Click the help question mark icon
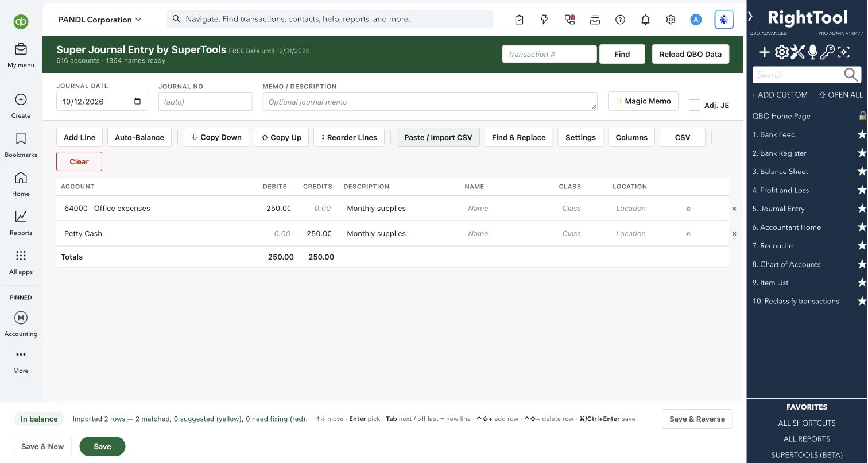 tap(620, 20)
